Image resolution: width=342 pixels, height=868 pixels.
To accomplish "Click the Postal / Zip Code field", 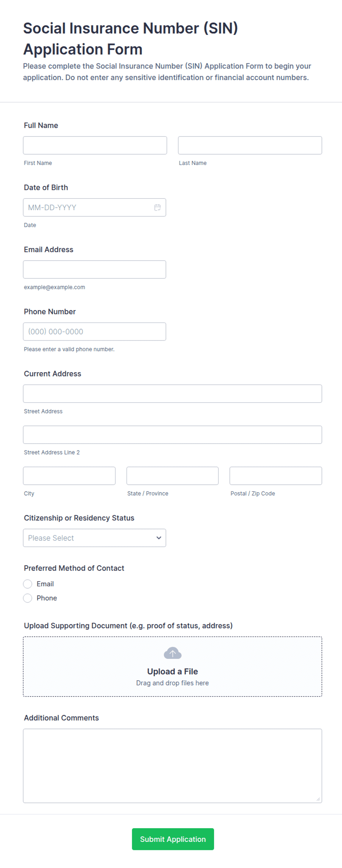I will point(276,476).
